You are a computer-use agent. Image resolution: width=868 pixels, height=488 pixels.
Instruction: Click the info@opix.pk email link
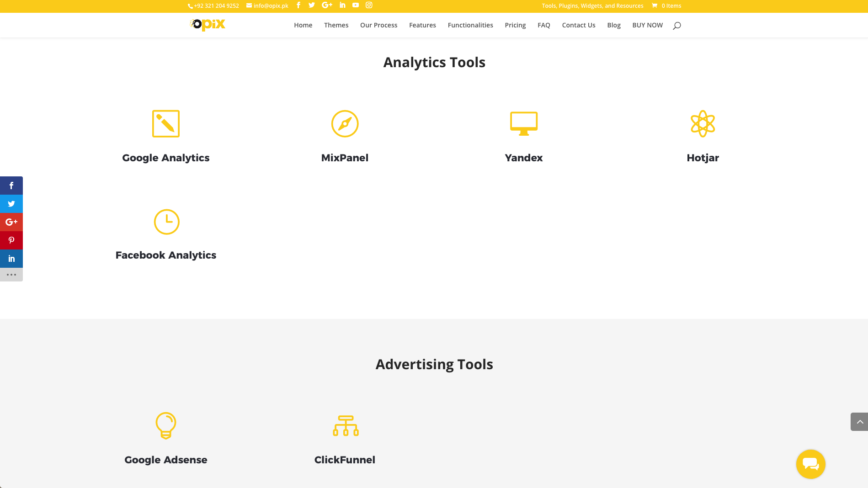pyautogui.click(x=267, y=6)
